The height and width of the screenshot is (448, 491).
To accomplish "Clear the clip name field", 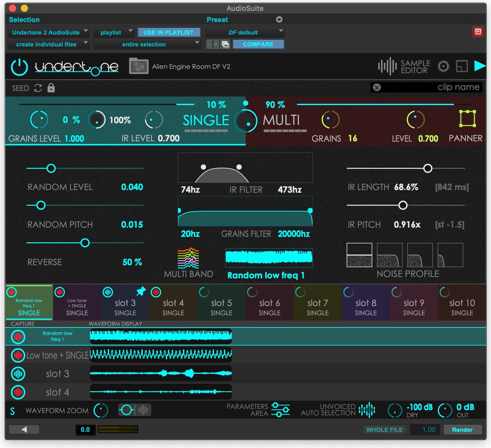I will pyautogui.click(x=377, y=87).
